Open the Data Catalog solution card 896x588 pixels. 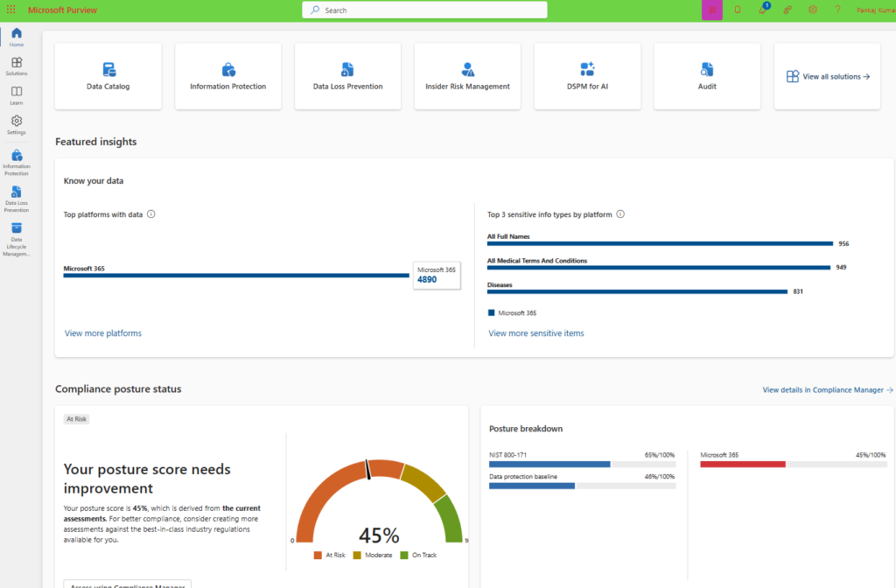pyautogui.click(x=108, y=76)
